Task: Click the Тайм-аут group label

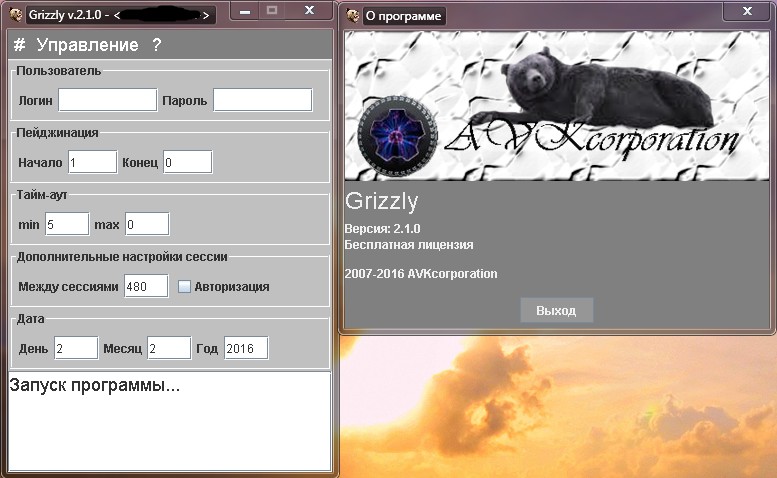Action: pyautogui.click(x=42, y=195)
